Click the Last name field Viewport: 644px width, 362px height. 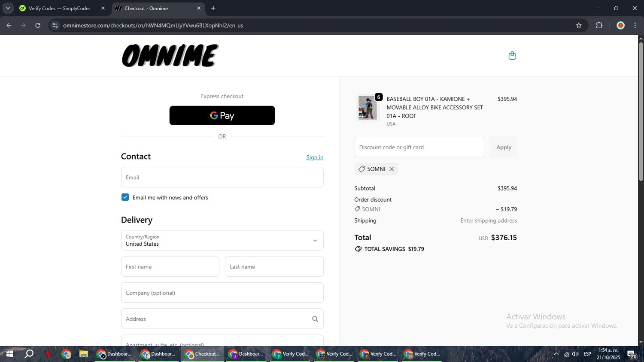click(x=274, y=266)
